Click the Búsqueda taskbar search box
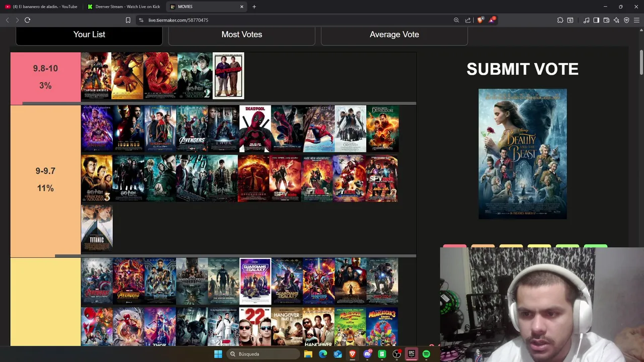 264,354
